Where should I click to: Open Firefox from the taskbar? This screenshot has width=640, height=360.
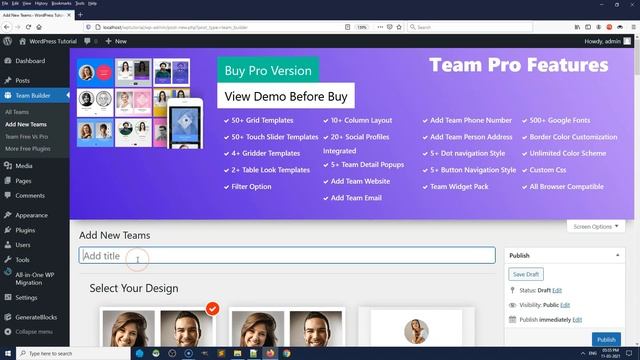tap(270, 353)
